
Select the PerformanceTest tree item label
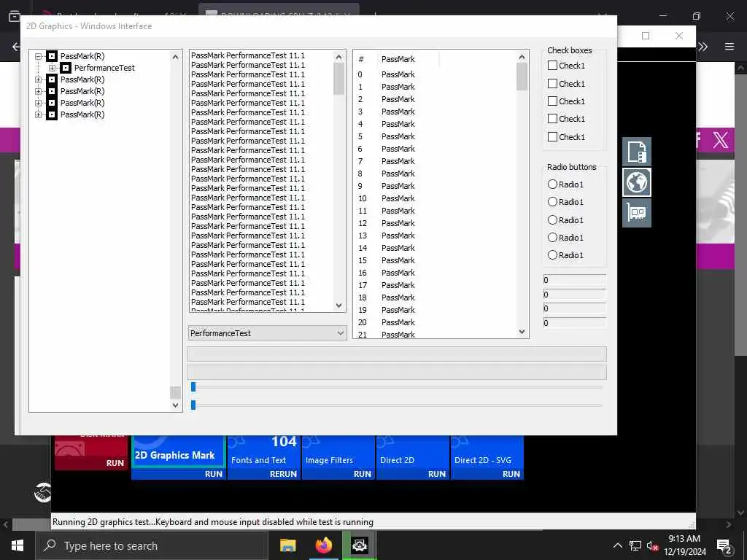pyautogui.click(x=104, y=68)
